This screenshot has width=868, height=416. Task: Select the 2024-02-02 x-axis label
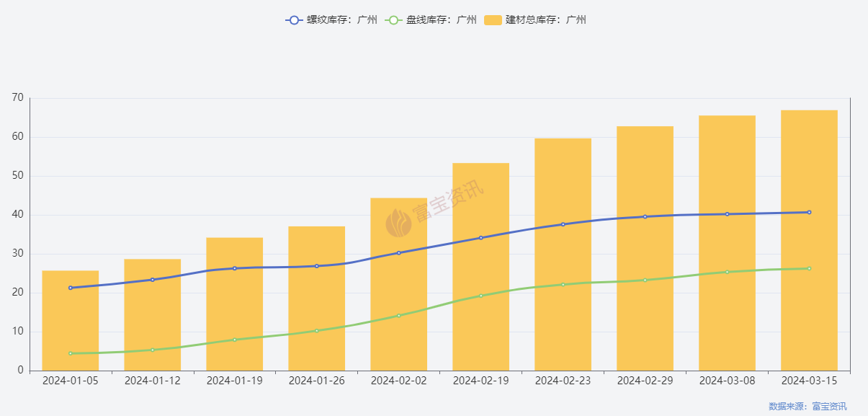click(x=399, y=381)
